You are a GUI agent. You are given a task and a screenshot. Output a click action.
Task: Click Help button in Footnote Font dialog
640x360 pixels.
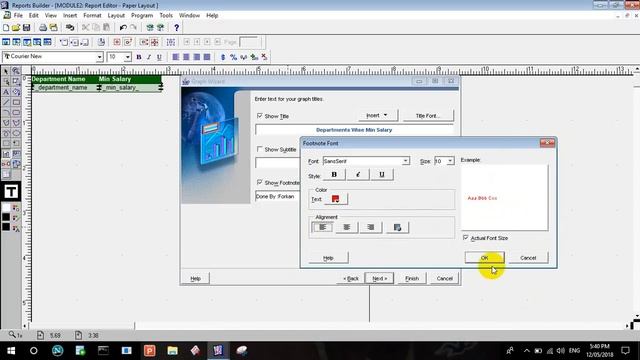[x=328, y=258]
